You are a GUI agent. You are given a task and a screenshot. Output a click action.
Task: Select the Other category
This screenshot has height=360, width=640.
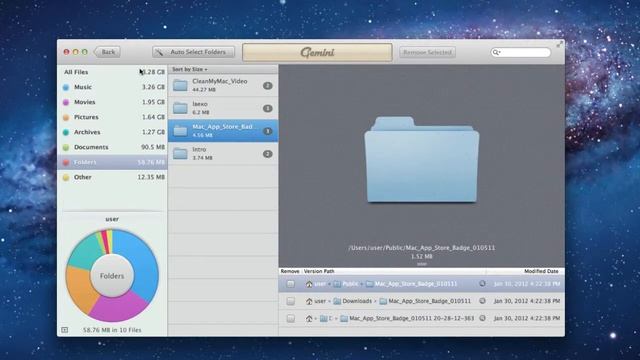coord(112,177)
